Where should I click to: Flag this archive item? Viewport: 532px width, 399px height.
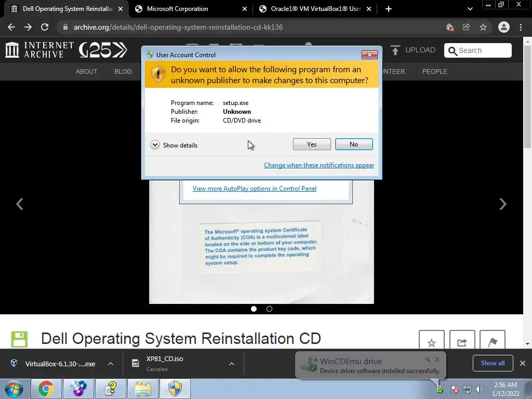pos(493,340)
